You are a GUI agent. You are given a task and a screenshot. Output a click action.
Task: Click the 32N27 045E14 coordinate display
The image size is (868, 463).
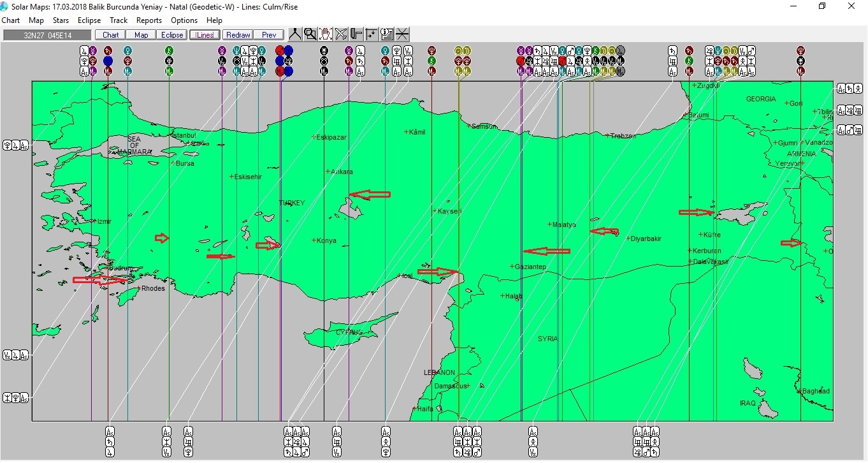(x=47, y=35)
